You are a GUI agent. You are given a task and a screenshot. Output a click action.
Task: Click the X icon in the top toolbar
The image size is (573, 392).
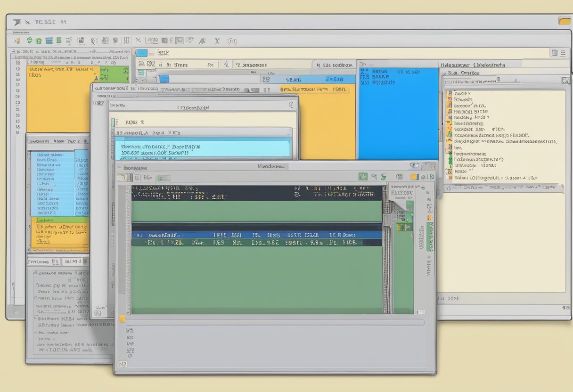[217, 41]
